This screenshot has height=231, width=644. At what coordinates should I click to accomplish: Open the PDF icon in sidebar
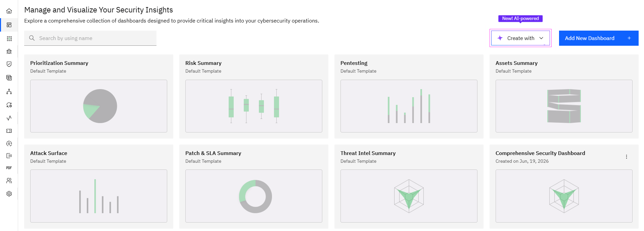pyautogui.click(x=9, y=168)
